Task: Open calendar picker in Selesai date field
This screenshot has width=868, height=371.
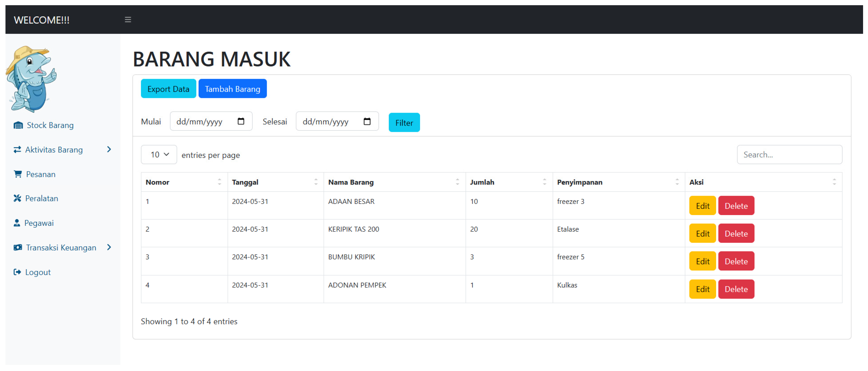Action: tap(367, 121)
